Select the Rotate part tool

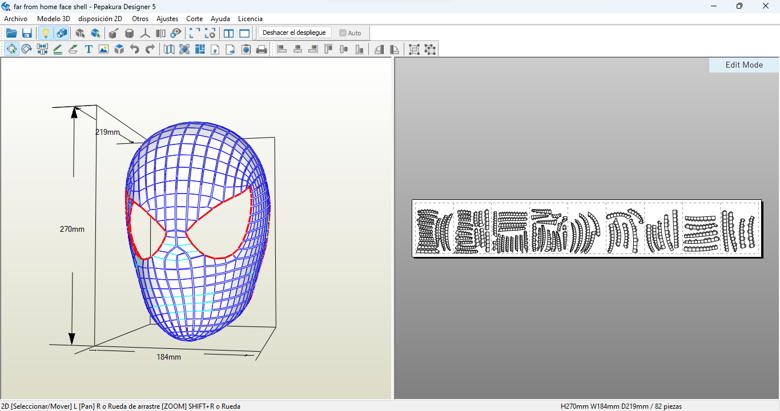(27, 49)
